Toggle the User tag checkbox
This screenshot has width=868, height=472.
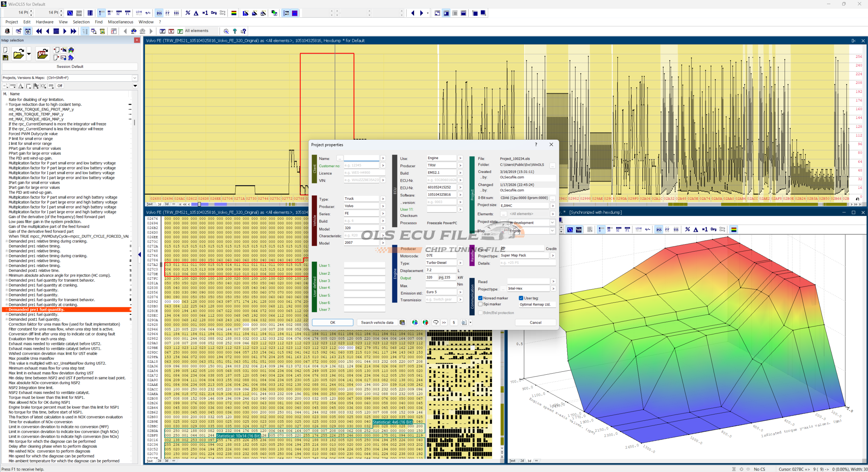(x=521, y=298)
